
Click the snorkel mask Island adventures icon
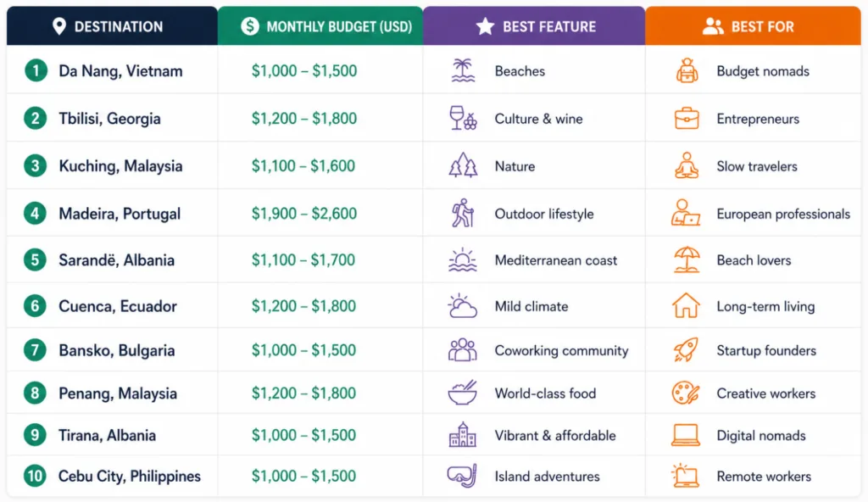462,476
